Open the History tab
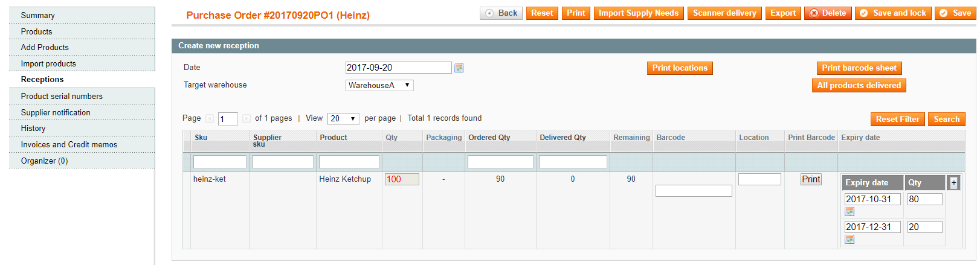Image resolution: width=980 pixels, height=265 pixels. [82, 128]
